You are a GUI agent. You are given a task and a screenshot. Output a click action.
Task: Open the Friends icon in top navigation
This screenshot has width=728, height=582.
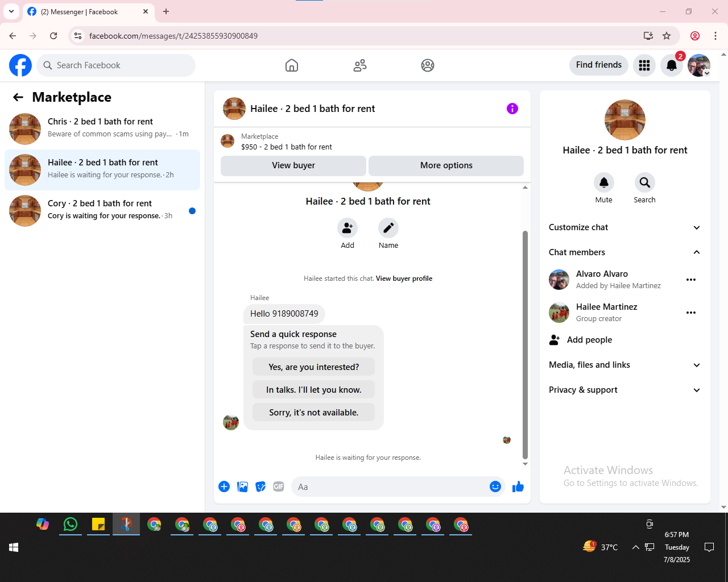tap(360, 65)
